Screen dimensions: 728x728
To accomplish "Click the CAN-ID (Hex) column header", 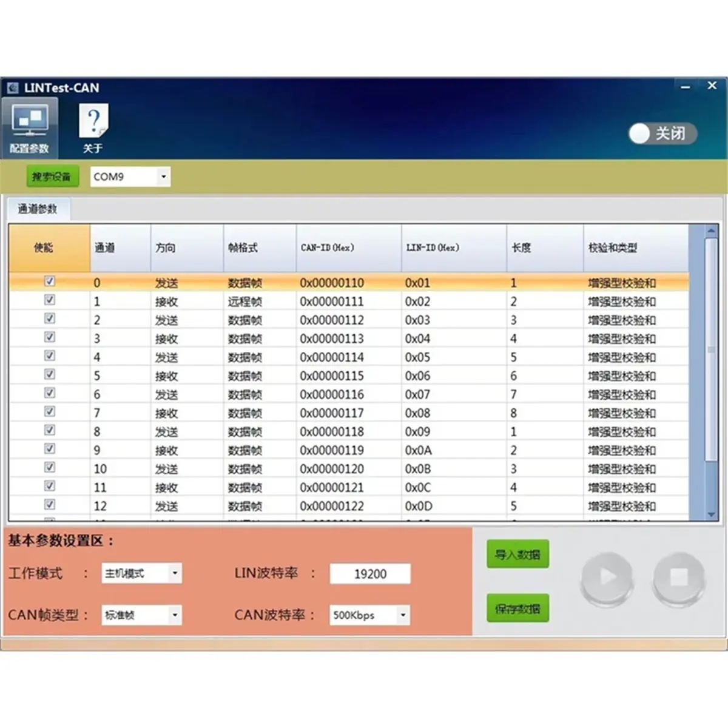I will coord(349,248).
